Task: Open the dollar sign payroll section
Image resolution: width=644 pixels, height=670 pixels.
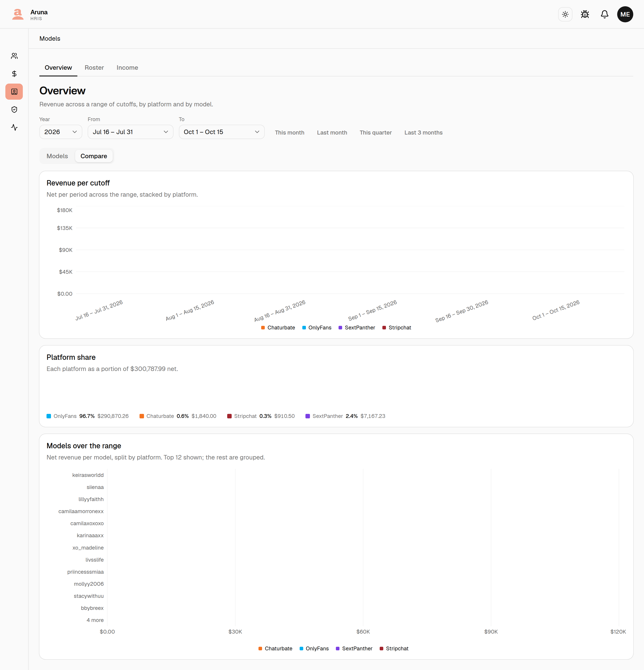Action: point(14,74)
